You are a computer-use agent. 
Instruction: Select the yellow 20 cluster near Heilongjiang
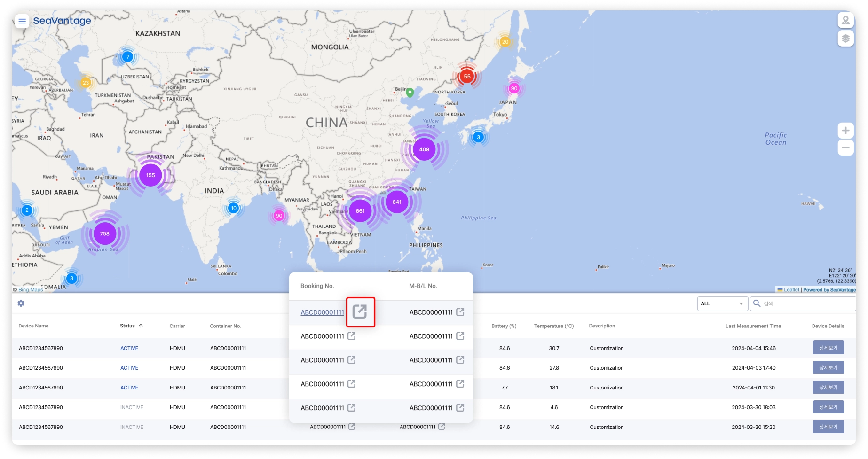pyautogui.click(x=505, y=42)
